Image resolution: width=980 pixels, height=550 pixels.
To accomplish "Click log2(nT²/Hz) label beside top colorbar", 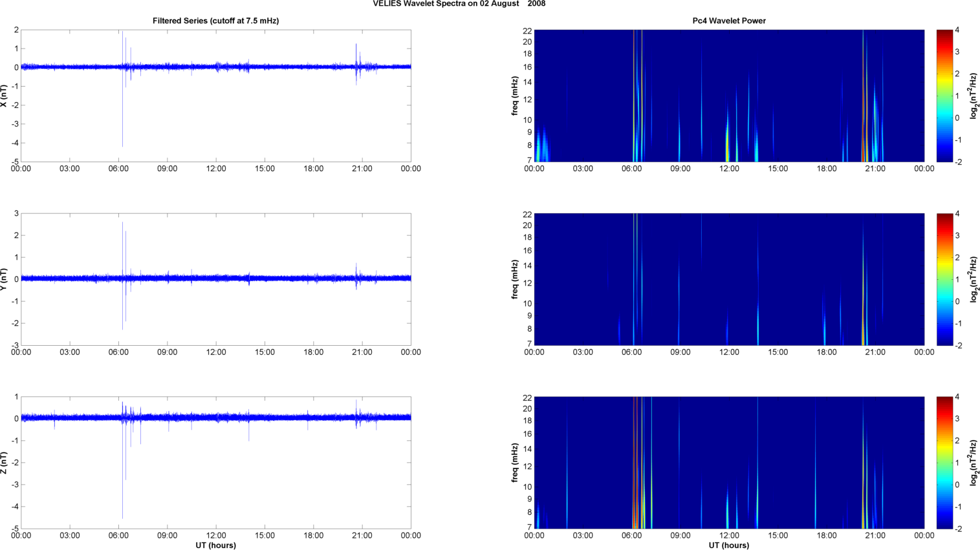I will coord(974,96).
